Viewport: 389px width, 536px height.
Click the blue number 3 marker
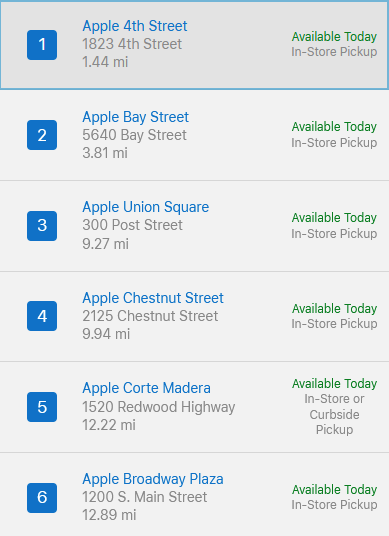(42, 226)
